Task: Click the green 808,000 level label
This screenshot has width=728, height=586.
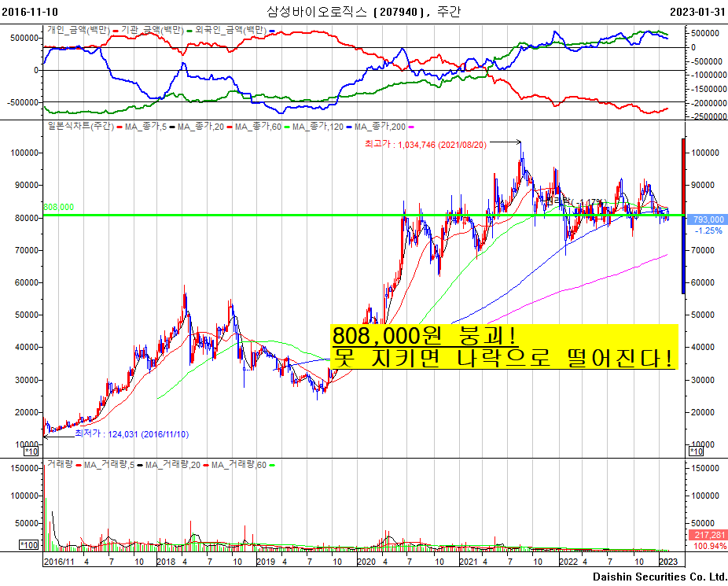Action: (58, 207)
